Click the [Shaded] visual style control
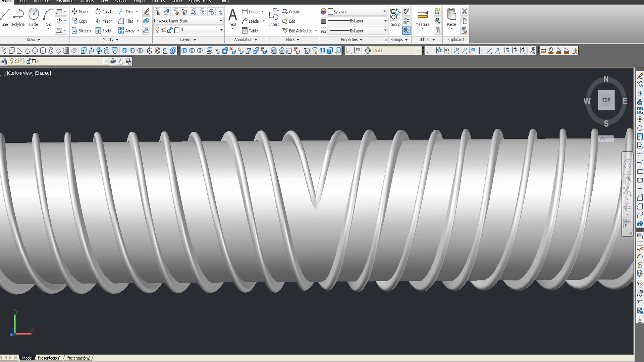 (x=43, y=73)
